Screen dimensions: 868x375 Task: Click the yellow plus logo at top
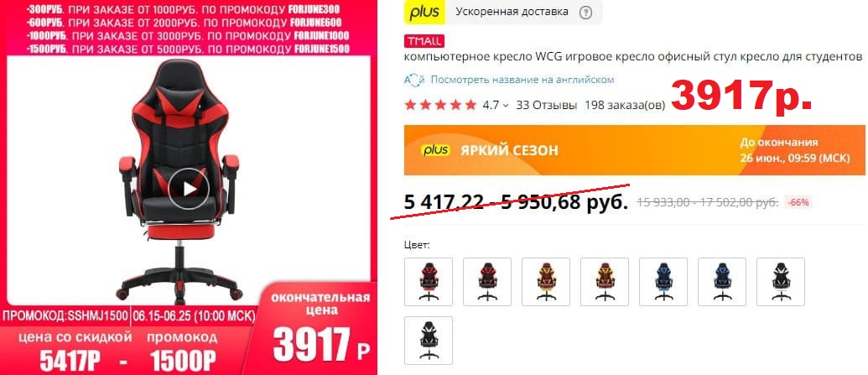(x=424, y=13)
